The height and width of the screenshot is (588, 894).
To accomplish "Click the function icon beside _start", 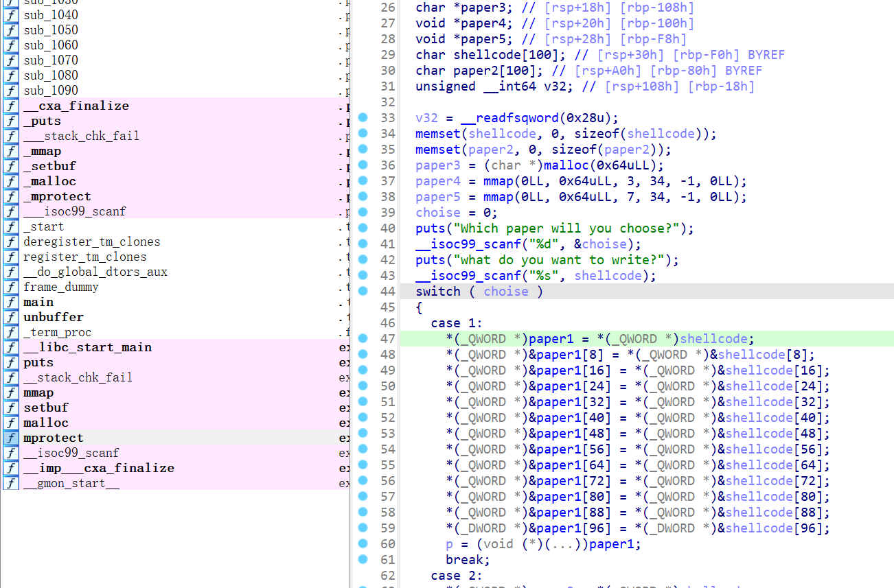I will click(x=11, y=226).
